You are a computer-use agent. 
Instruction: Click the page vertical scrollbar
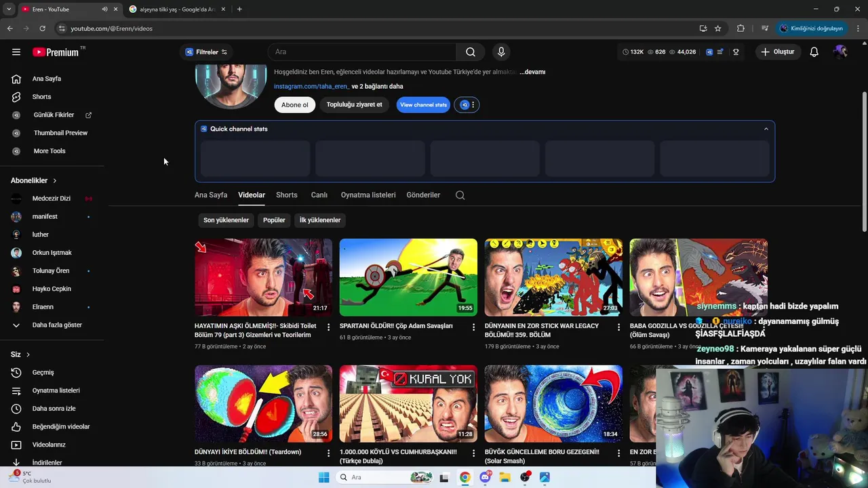pyautogui.click(x=864, y=163)
